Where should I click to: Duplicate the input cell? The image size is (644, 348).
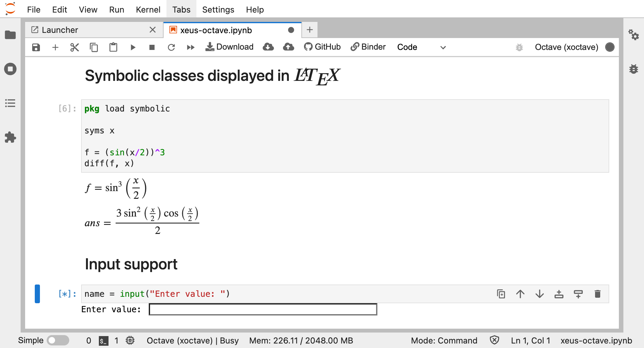tap(501, 294)
